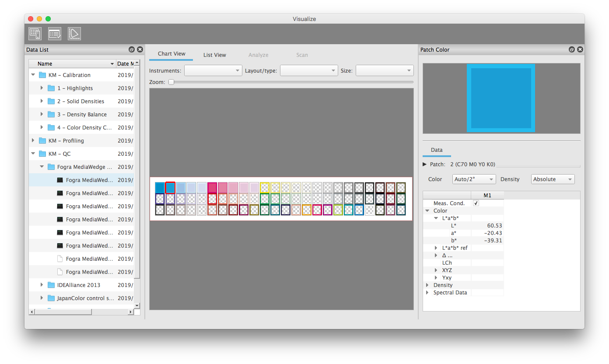Image resolution: width=609 pixels, height=364 pixels.
Task: Open the Instruments dropdown
Action: point(213,70)
